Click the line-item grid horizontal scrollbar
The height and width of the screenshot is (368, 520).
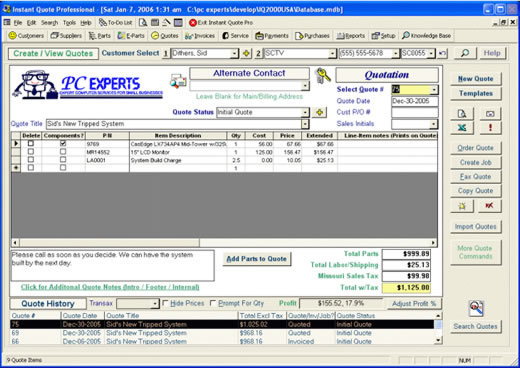pos(224,243)
